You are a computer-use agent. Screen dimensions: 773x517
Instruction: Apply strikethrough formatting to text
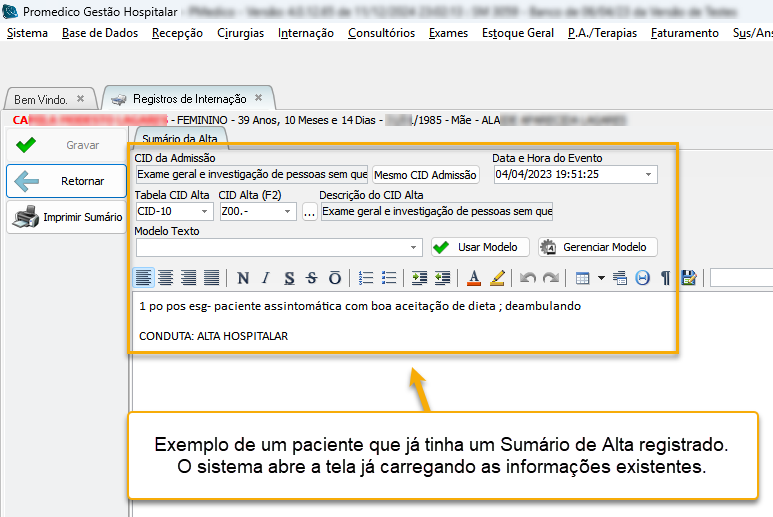point(312,278)
